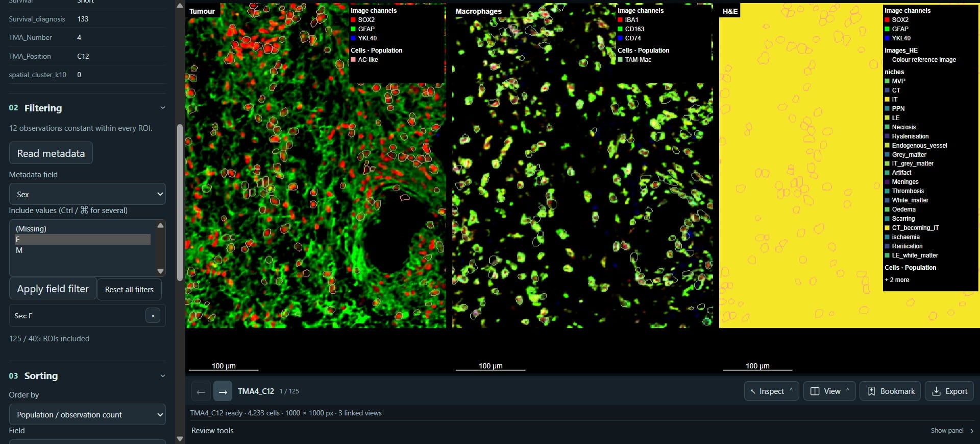This screenshot has width=980, height=444.
Task: Go to the previous ROI arrow
Action: click(x=201, y=391)
